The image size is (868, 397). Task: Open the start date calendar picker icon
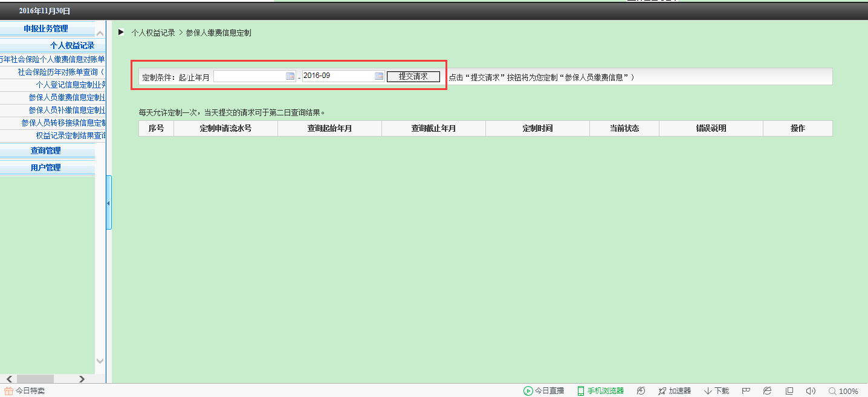(x=290, y=76)
